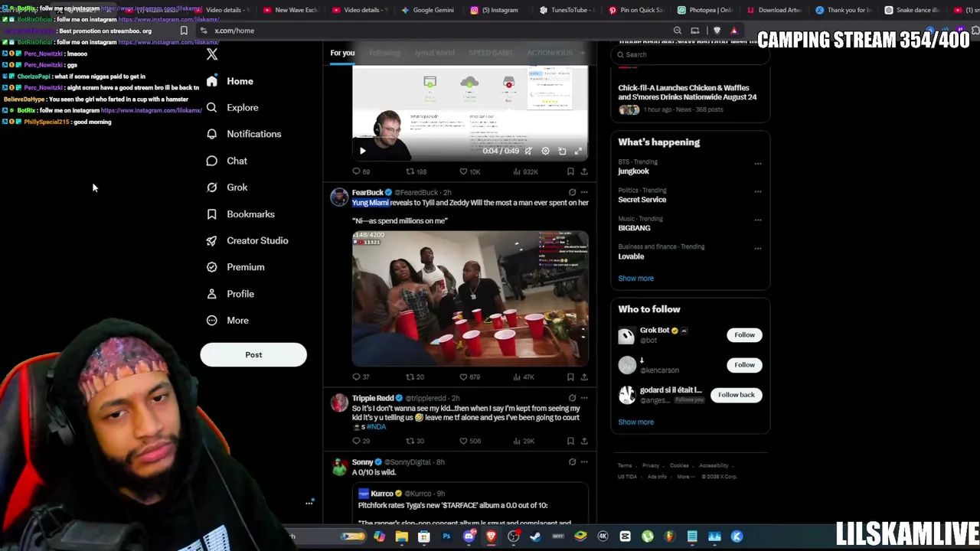Click the Premium badge icon
This screenshot has height=551, width=980.
point(212,267)
